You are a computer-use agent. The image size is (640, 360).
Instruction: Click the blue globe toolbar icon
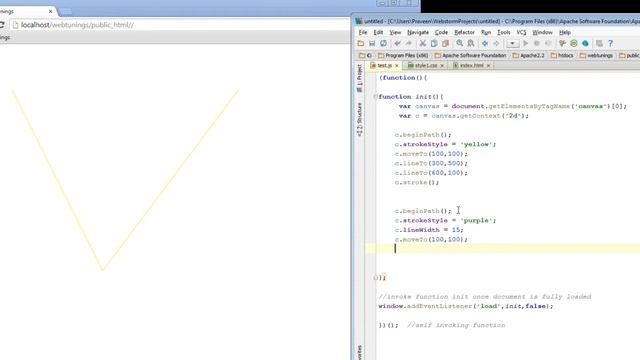click(x=585, y=43)
